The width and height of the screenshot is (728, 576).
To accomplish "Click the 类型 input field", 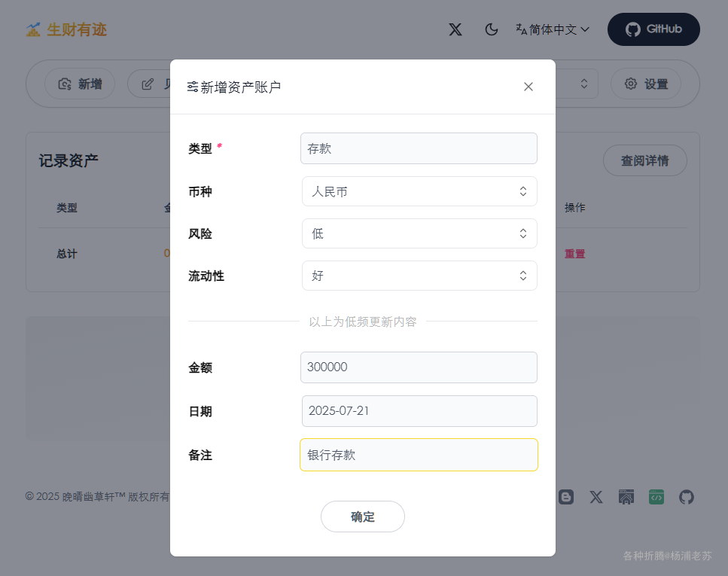I will [x=419, y=148].
